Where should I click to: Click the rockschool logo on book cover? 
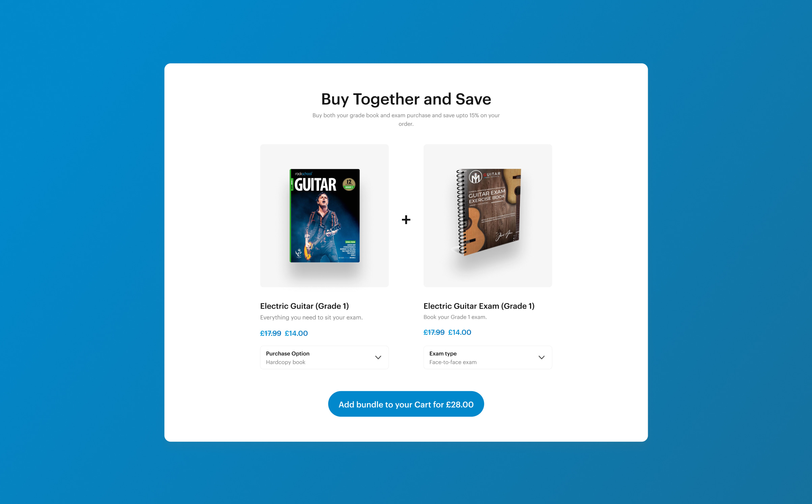[303, 174]
